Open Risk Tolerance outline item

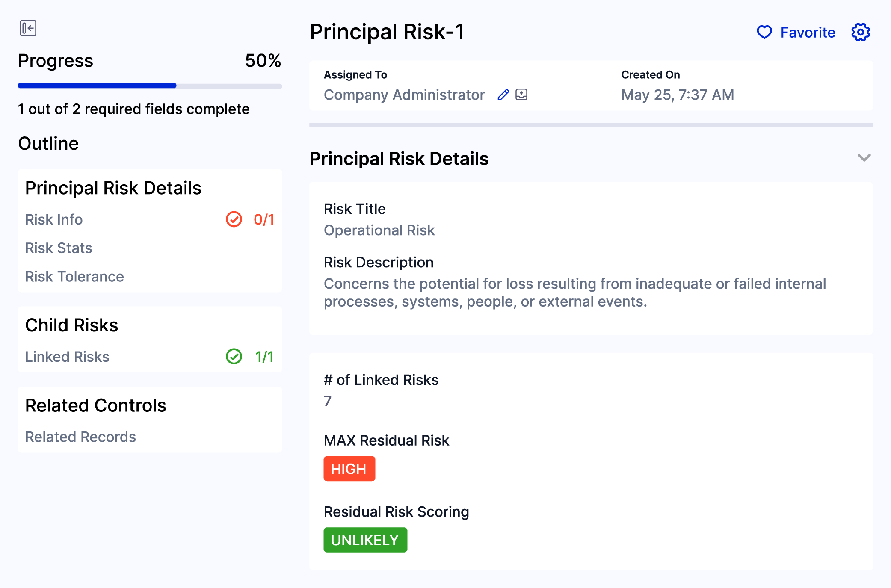click(74, 277)
